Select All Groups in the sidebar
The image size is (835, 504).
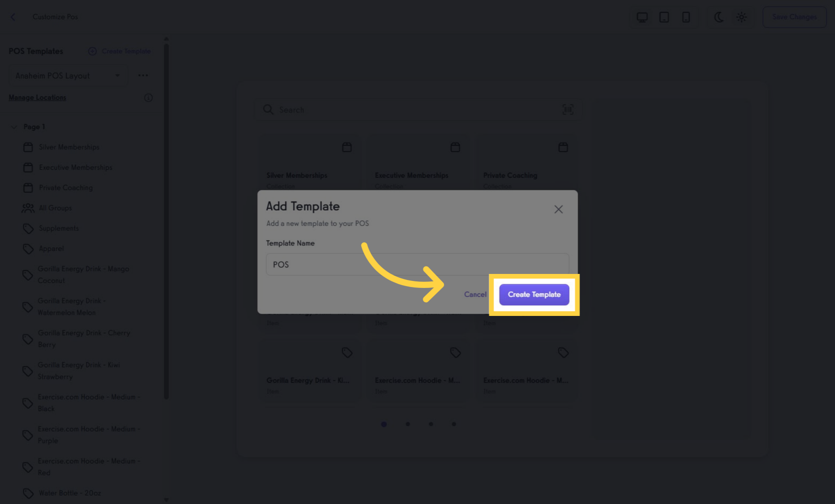pyautogui.click(x=55, y=208)
